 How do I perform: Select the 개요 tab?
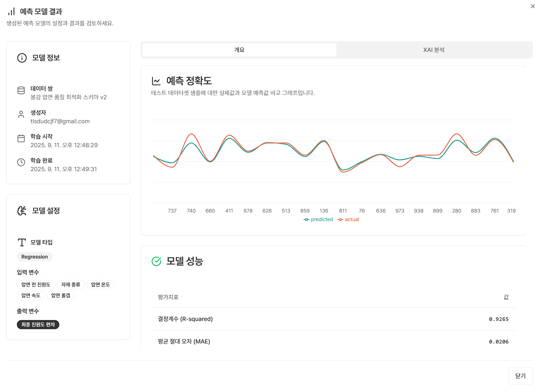[239, 50]
